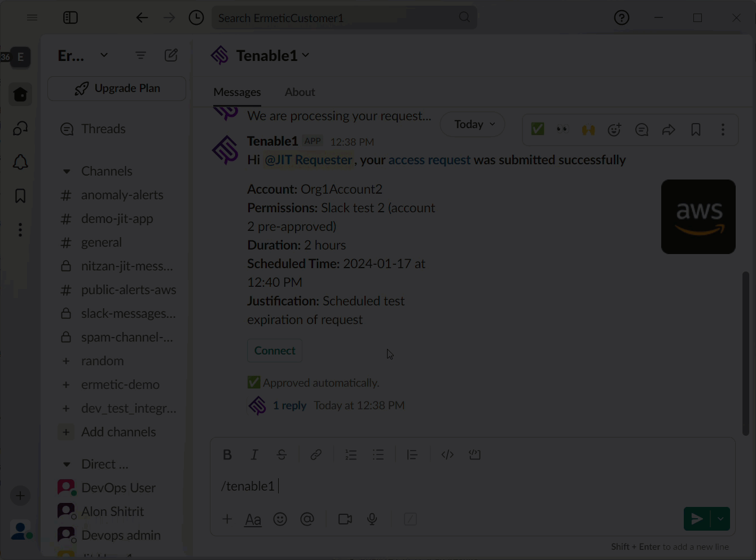The image size is (756, 560).
Task: Click the search ErmeticCustomer1 field
Action: [344, 18]
